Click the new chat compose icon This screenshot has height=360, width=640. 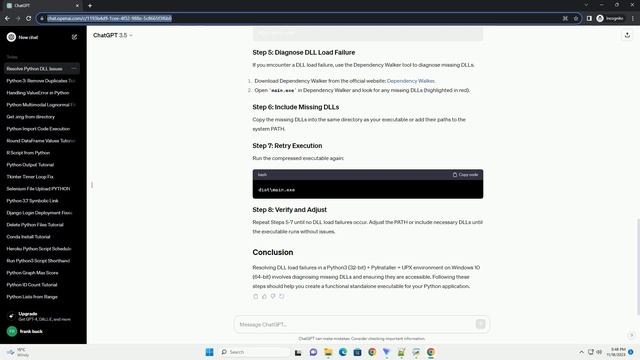(74, 37)
